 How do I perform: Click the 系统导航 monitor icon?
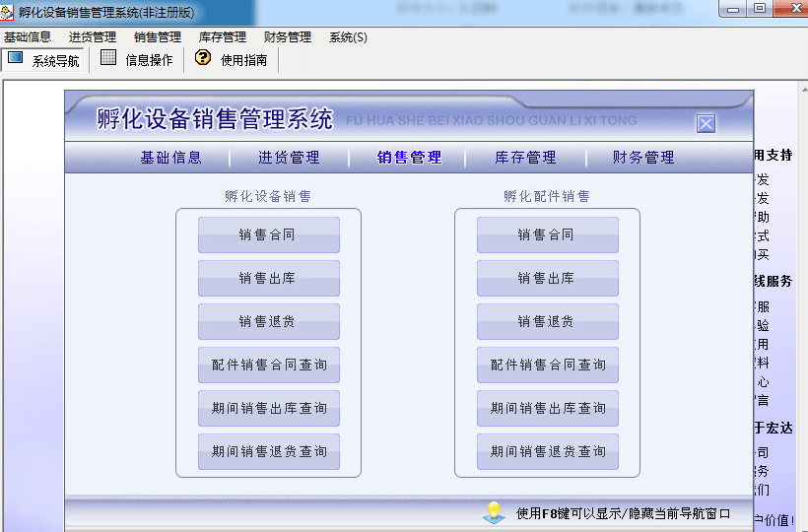pos(15,58)
